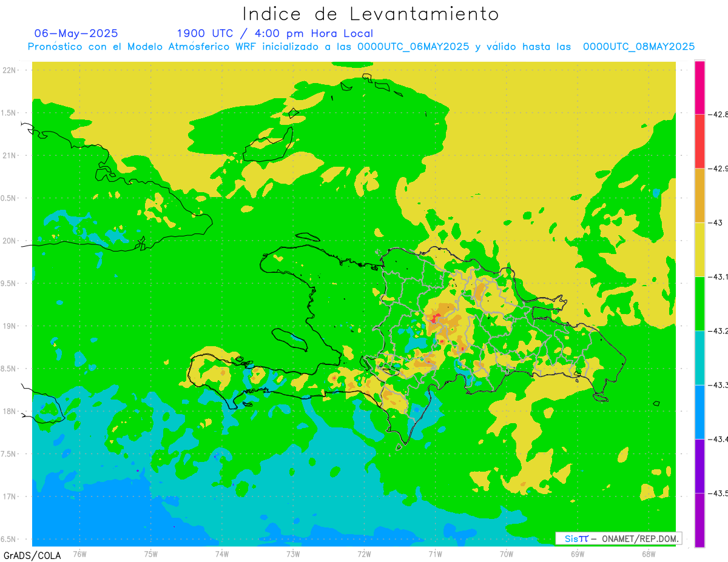Click the '75W' longitude label

150,554
